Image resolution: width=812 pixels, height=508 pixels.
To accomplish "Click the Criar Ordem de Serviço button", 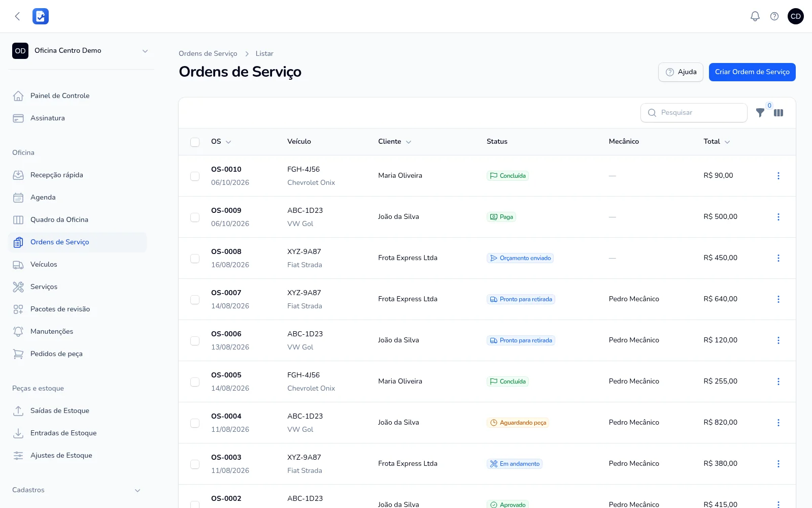I will point(752,72).
